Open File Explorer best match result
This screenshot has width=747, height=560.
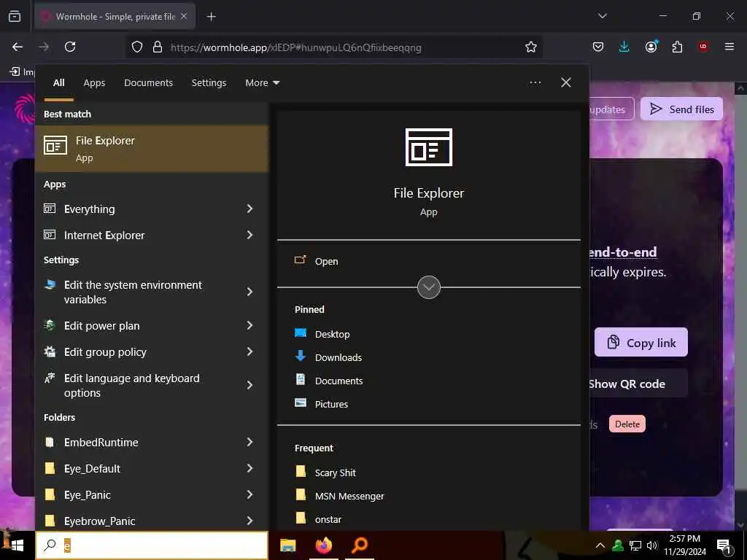coord(152,149)
